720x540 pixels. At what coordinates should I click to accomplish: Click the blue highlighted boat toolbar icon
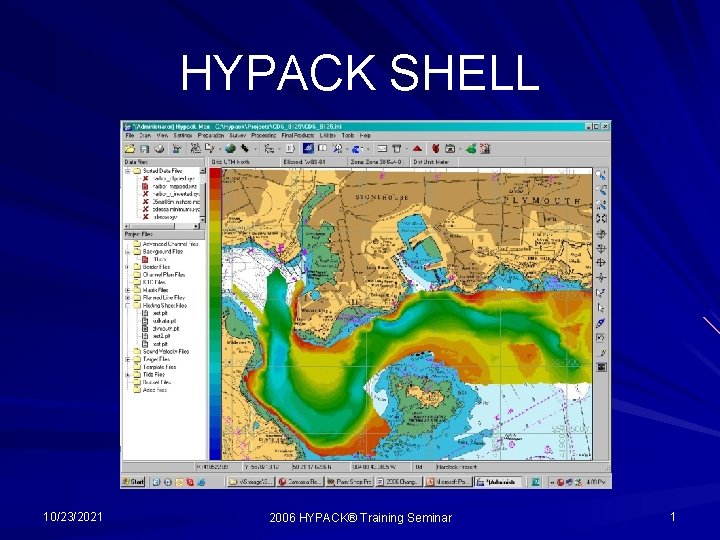(x=308, y=148)
